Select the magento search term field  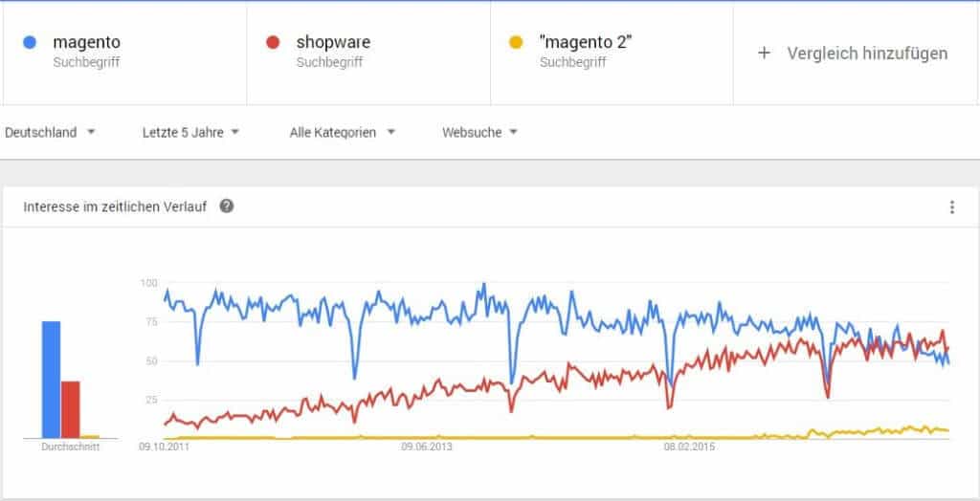click(87, 43)
